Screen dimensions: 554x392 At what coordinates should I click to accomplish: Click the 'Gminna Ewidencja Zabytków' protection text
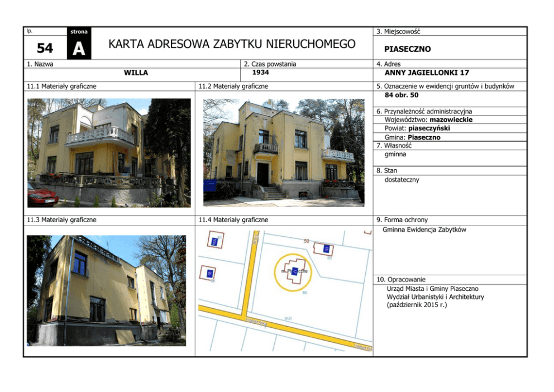[x=424, y=230]
